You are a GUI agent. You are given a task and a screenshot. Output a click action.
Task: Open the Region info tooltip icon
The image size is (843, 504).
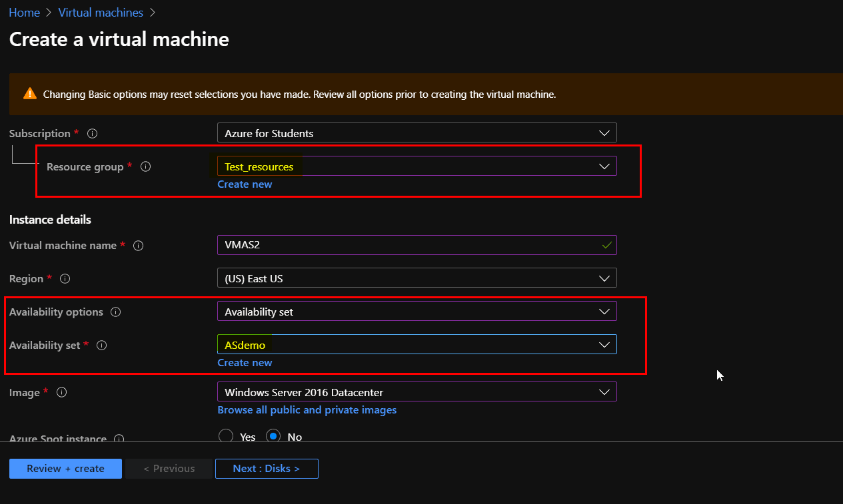pyautogui.click(x=65, y=278)
